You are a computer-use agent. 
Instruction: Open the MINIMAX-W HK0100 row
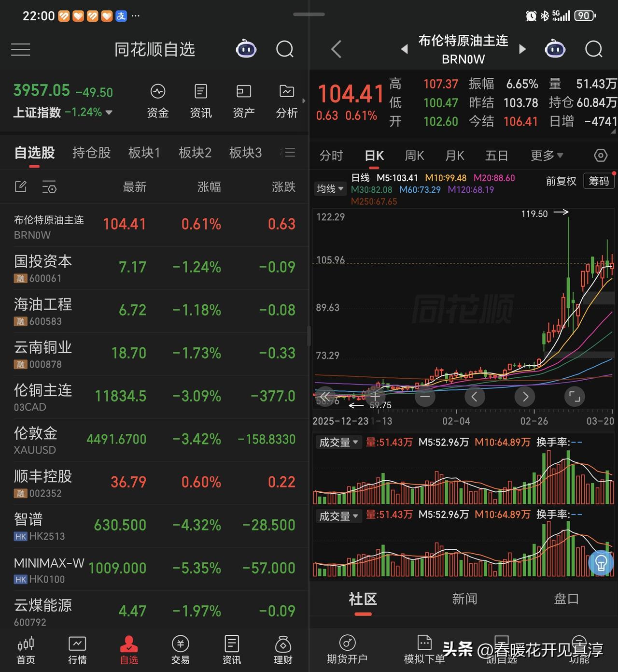154,569
